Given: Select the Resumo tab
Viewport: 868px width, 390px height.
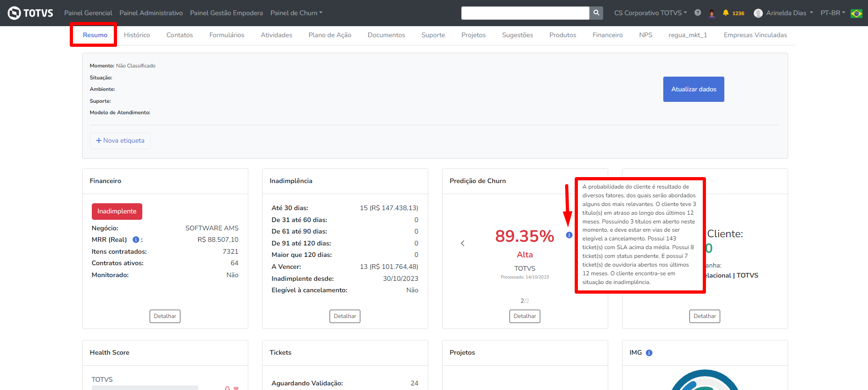Looking at the screenshot, I should 95,35.
